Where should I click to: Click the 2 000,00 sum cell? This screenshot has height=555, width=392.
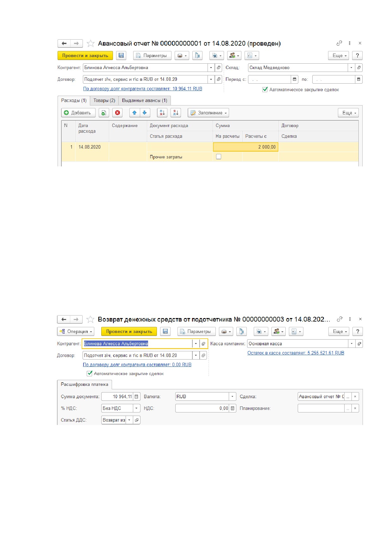[246, 147]
